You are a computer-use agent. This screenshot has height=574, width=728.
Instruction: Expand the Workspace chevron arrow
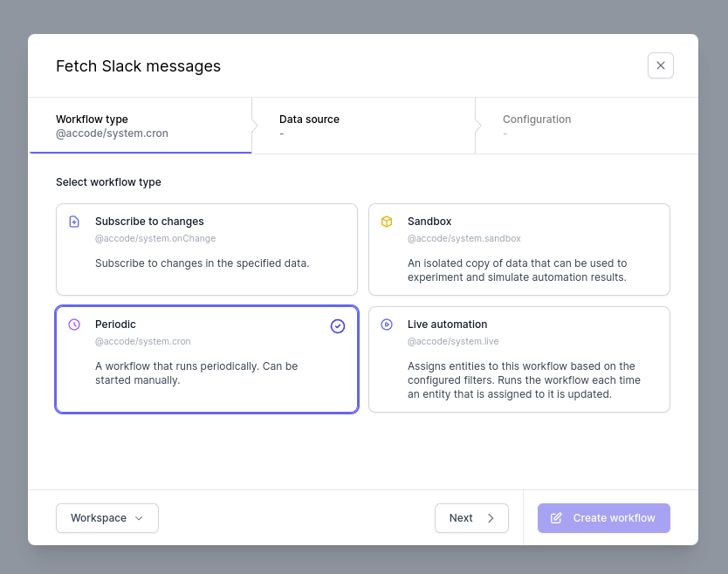[139, 518]
